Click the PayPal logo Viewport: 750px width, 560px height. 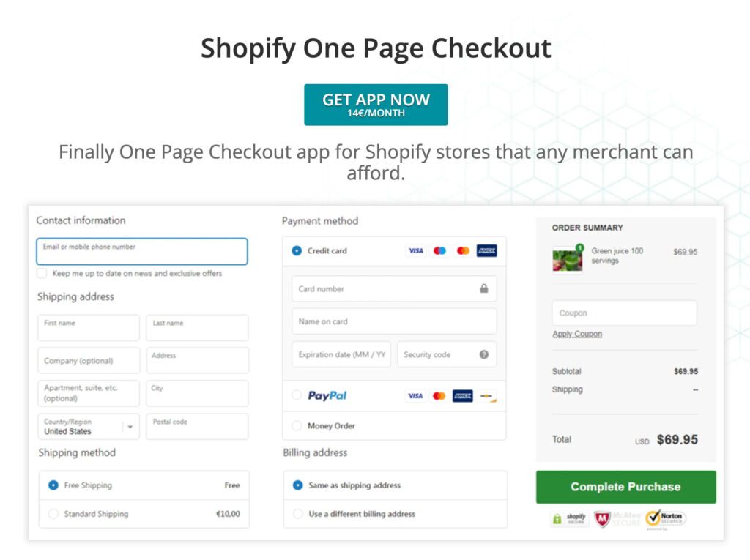click(327, 395)
